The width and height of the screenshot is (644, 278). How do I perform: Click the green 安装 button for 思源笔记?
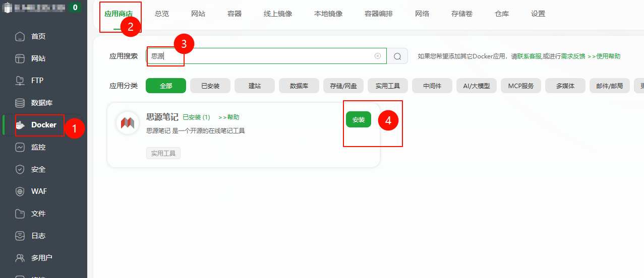[359, 119]
